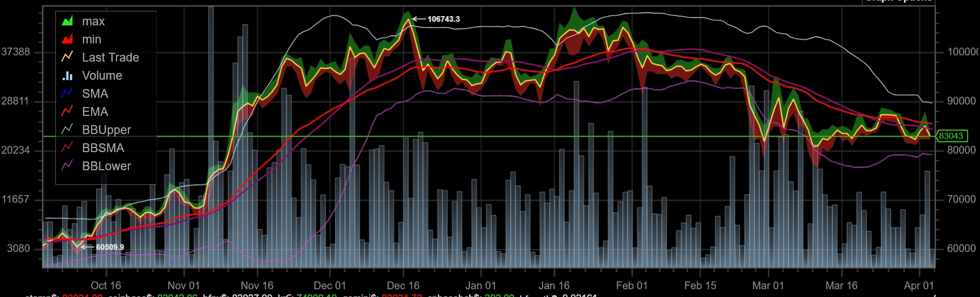Click the yellow Last Trade line icon

coord(67,57)
